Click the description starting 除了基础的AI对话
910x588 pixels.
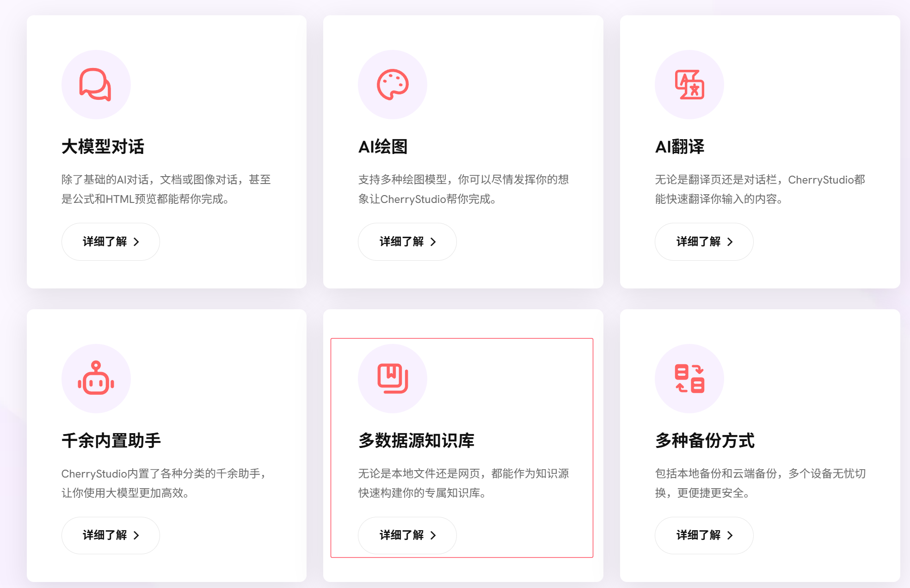166,189
